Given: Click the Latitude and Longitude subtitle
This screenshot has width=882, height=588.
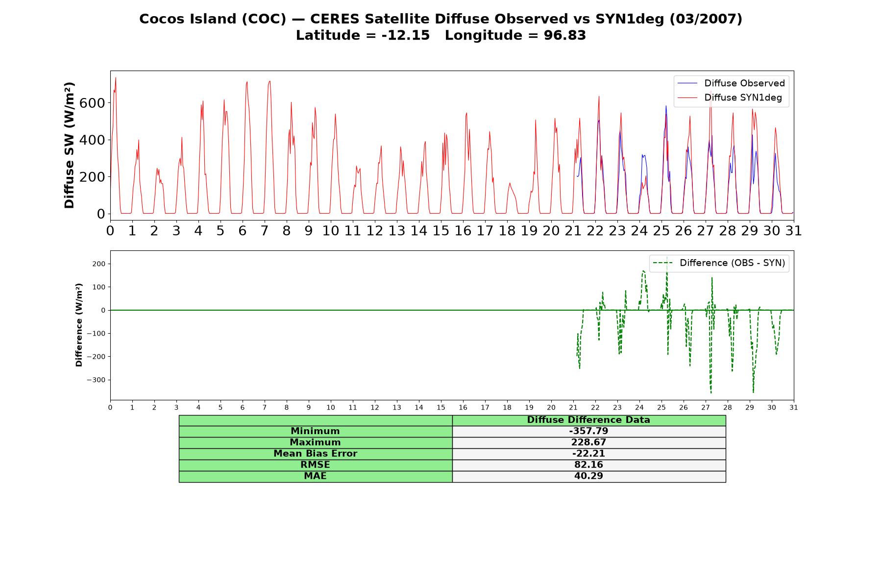Looking at the screenshot, I should tap(441, 36).
